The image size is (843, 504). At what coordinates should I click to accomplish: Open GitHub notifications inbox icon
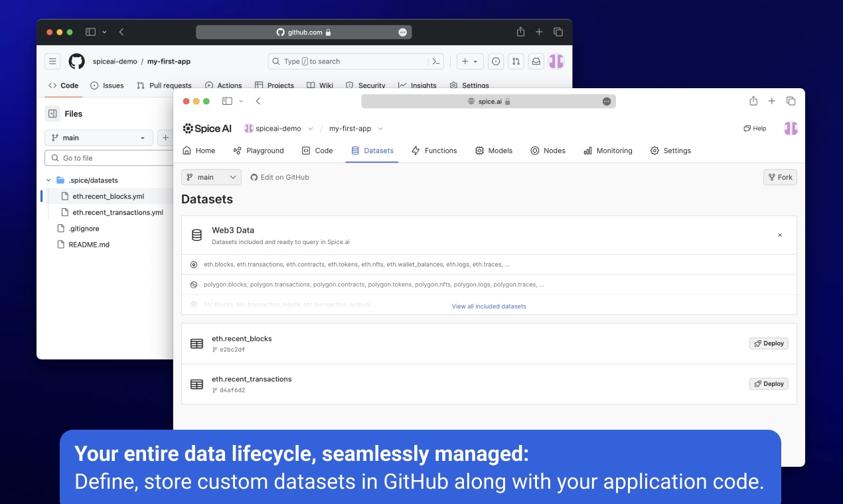tap(536, 62)
